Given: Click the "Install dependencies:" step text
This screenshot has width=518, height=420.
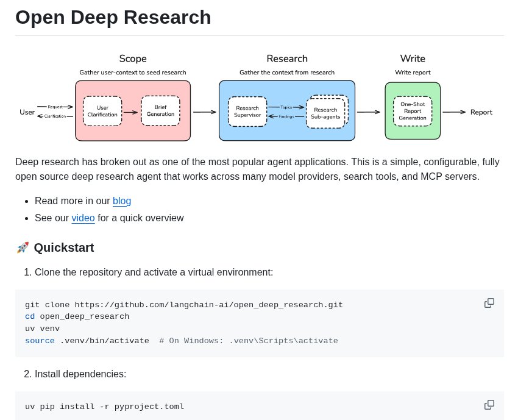Looking at the screenshot, I should click(x=80, y=374).
